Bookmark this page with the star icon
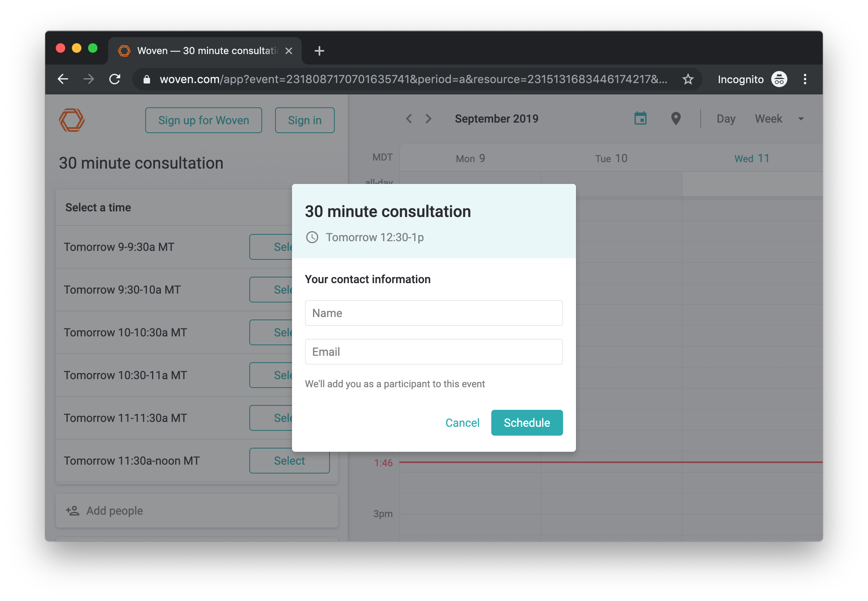 pyautogui.click(x=688, y=79)
